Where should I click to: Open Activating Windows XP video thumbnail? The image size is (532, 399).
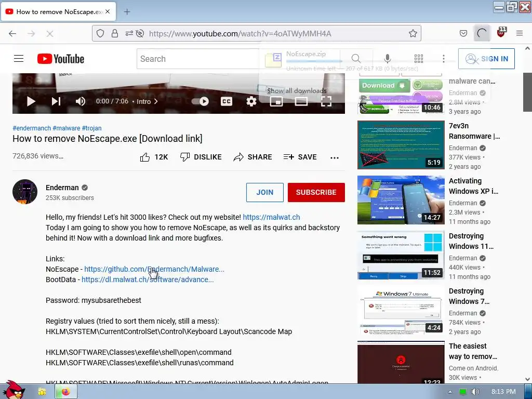pos(401,200)
